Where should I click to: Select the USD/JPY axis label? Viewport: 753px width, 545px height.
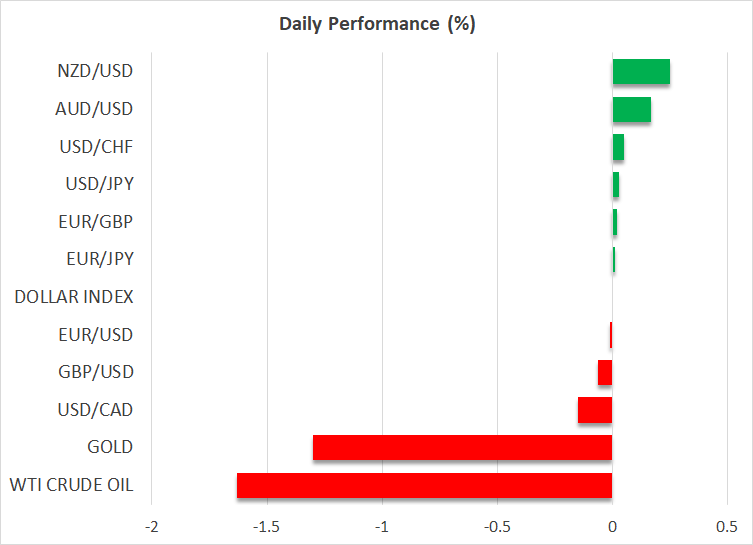pos(98,184)
